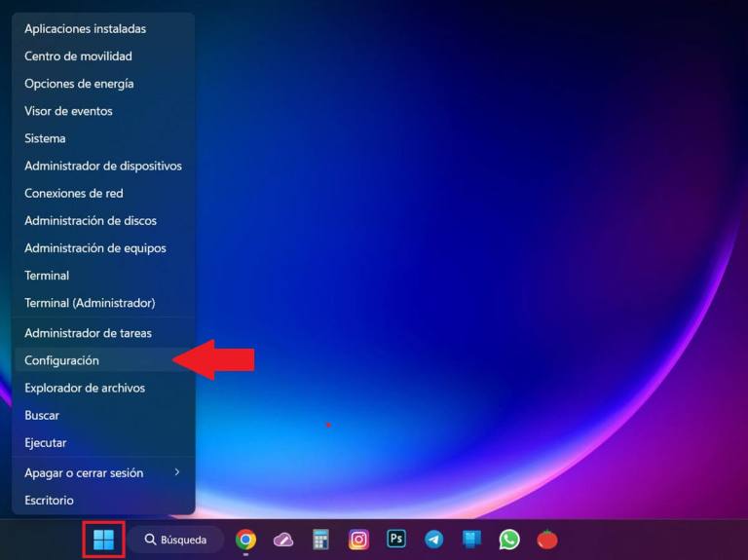This screenshot has width=748, height=560.
Task: Open WhatsApp from the taskbar
Action: tap(509, 539)
